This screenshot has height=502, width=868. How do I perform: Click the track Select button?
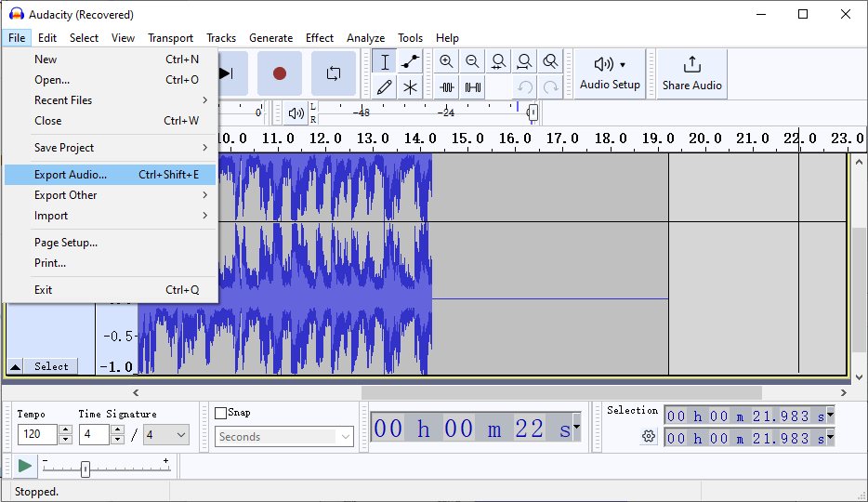(x=51, y=366)
